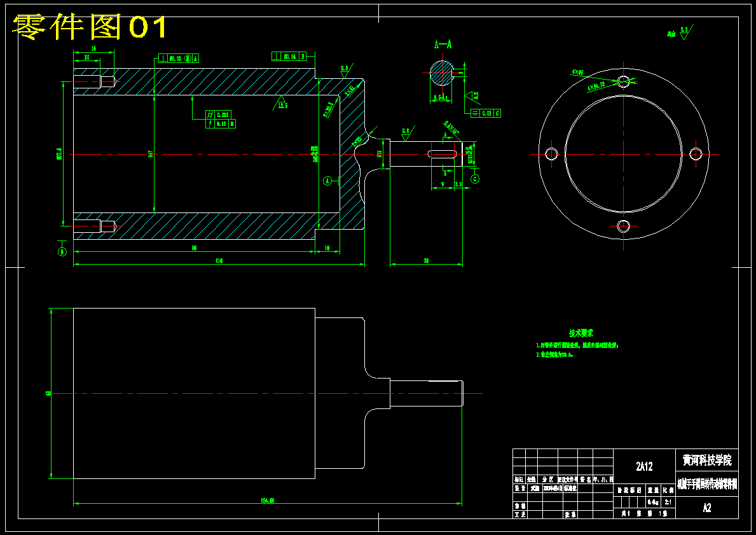Click the bottom bolt hole in end view
Screen dimensions: 756x535
(623, 226)
